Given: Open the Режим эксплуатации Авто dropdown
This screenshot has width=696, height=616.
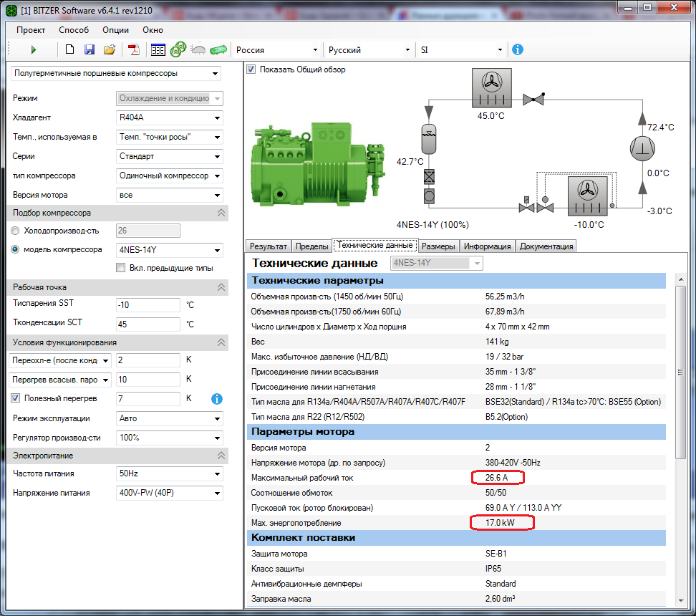Looking at the screenshot, I should pyautogui.click(x=170, y=418).
